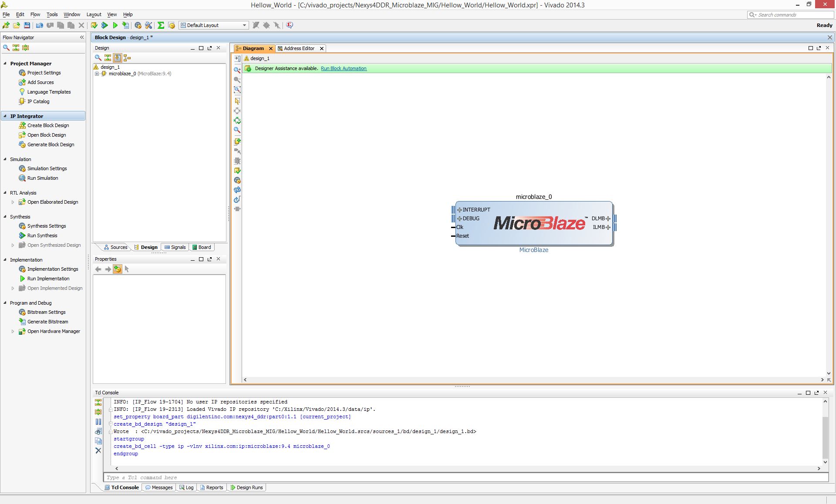Click the Sigma report icon in main toolbar
Viewport: 836px width, 504px height.
[161, 25]
